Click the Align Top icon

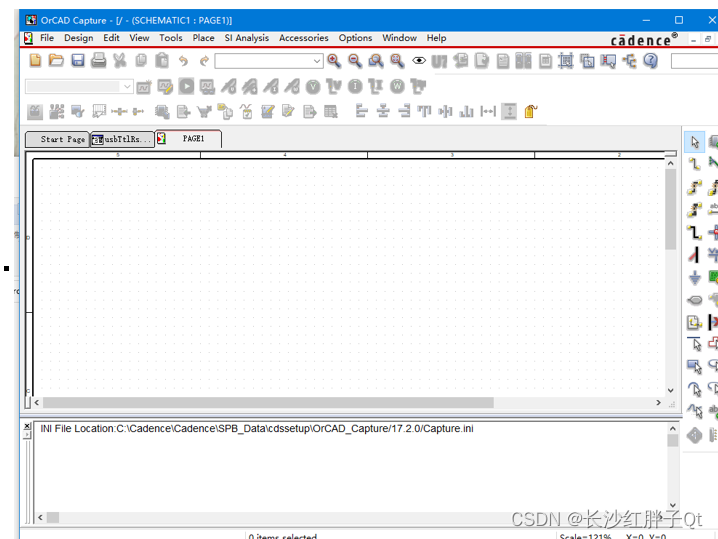tap(424, 111)
